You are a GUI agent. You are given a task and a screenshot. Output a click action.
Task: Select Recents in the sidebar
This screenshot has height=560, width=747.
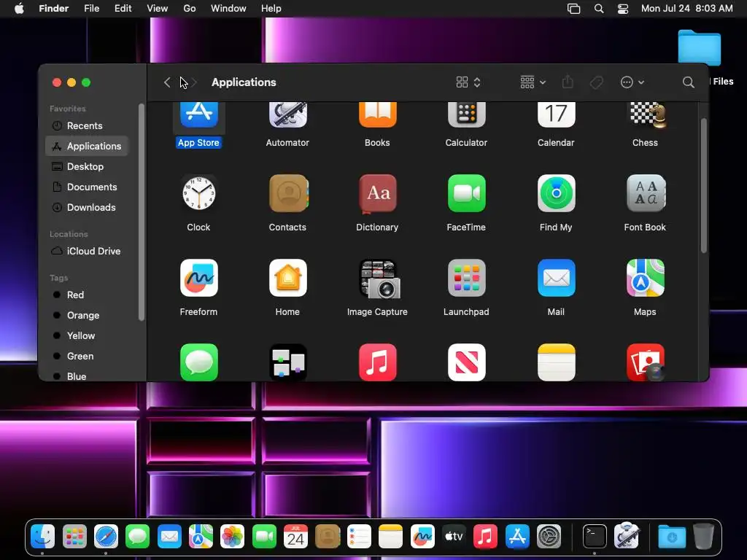tap(87, 125)
